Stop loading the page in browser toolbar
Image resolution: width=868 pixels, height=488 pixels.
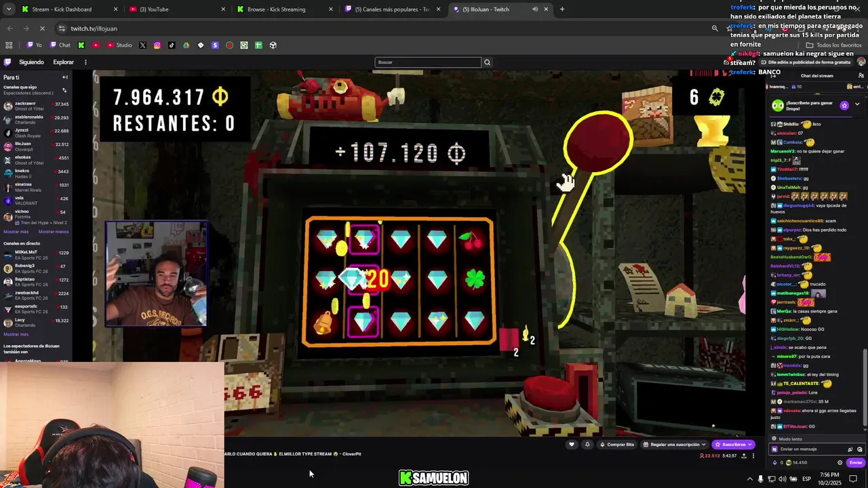tap(42, 28)
